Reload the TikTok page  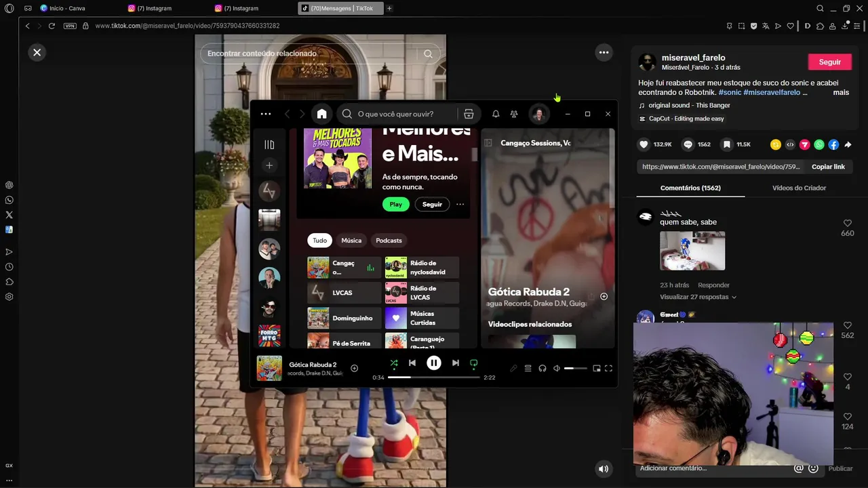coord(52,26)
